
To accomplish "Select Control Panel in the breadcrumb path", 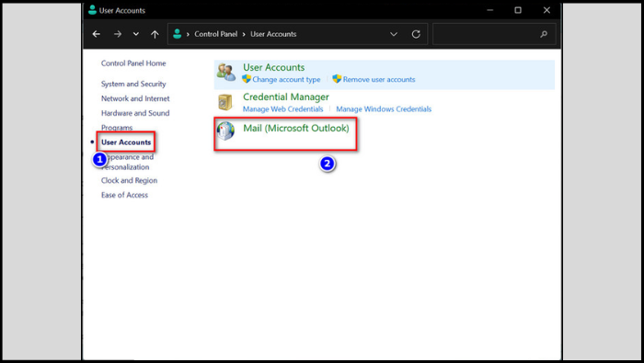I will (215, 34).
